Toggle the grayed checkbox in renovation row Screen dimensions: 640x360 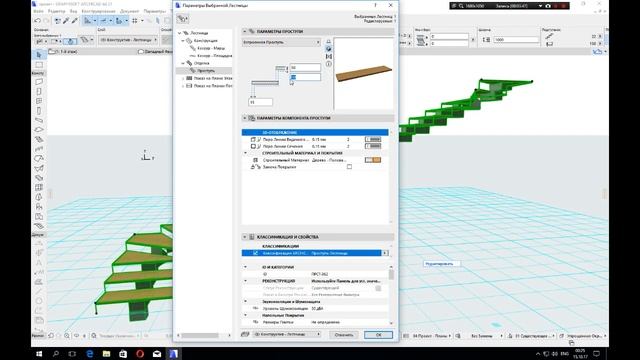click(378, 288)
